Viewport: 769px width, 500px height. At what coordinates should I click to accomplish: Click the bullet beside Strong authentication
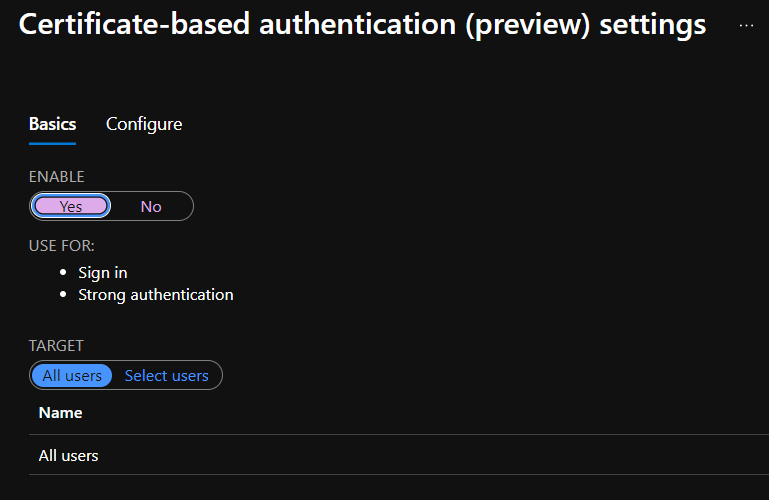pyautogui.click(x=65, y=295)
